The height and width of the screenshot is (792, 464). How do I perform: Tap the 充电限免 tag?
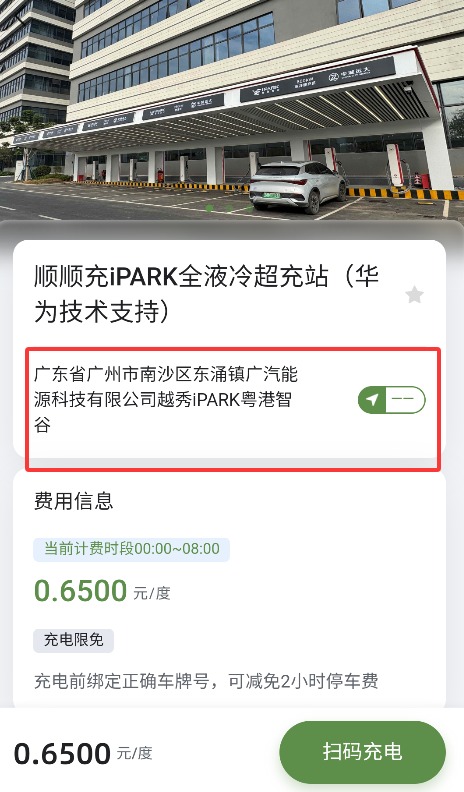tap(74, 640)
